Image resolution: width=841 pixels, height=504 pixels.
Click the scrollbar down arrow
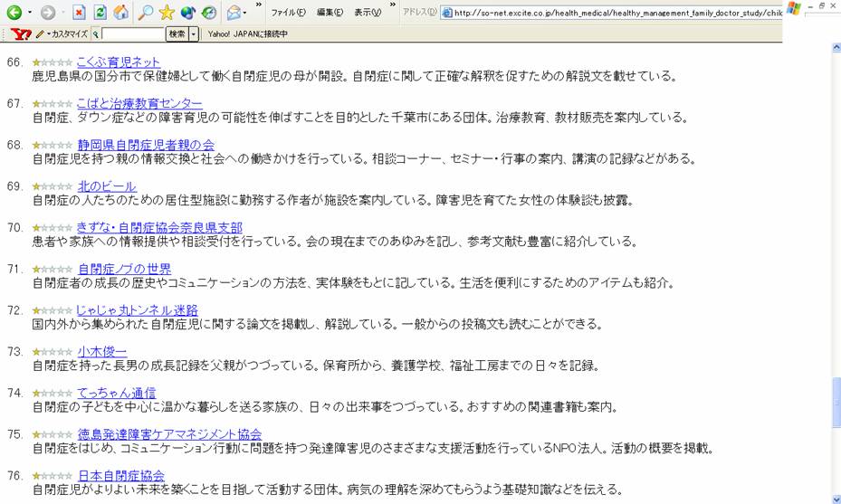836,499
